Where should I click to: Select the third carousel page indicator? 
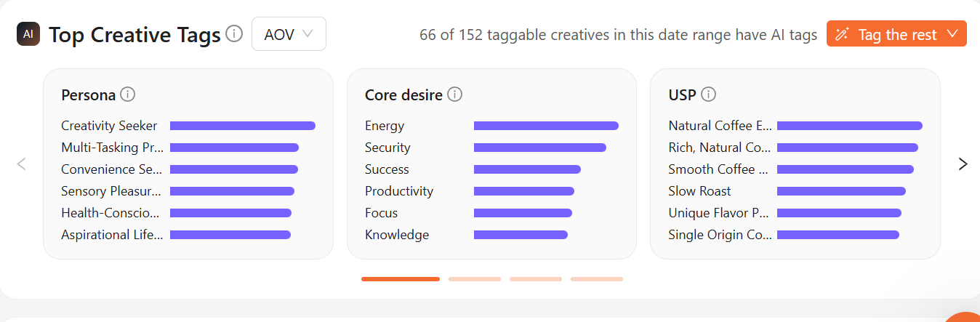pos(536,279)
